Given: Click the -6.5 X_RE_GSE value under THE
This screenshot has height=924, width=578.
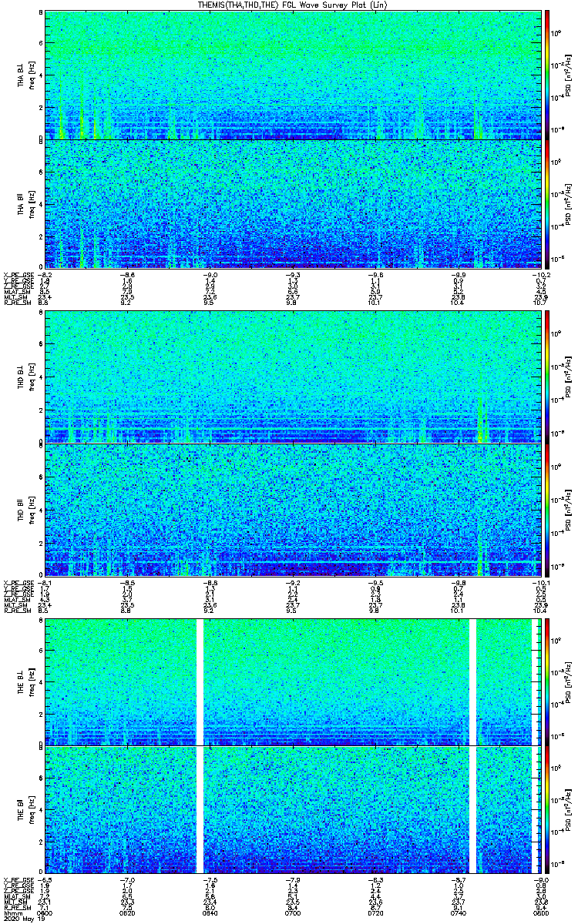Looking at the screenshot, I should pos(45,880).
